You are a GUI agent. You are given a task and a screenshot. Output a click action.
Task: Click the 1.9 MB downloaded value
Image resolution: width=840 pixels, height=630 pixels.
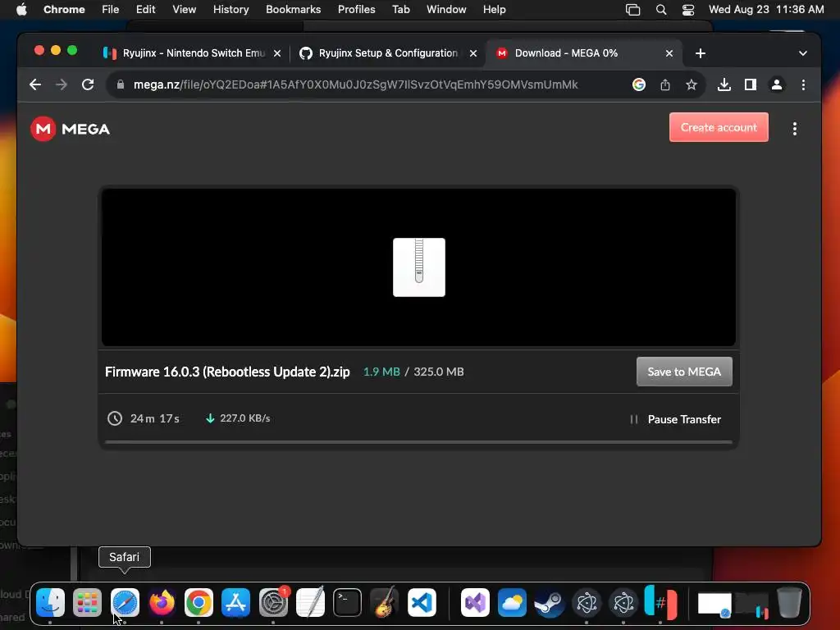[x=381, y=372]
